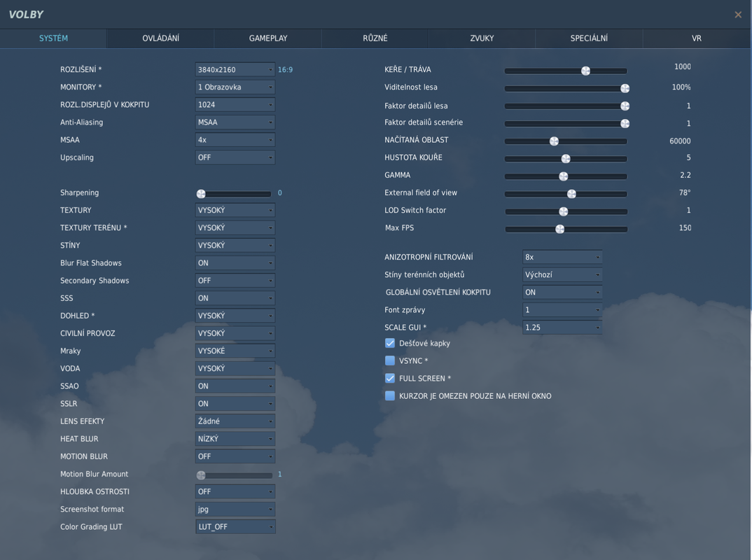
Task: Switch to the RŮZNÉ tab
Action: pos(375,38)
